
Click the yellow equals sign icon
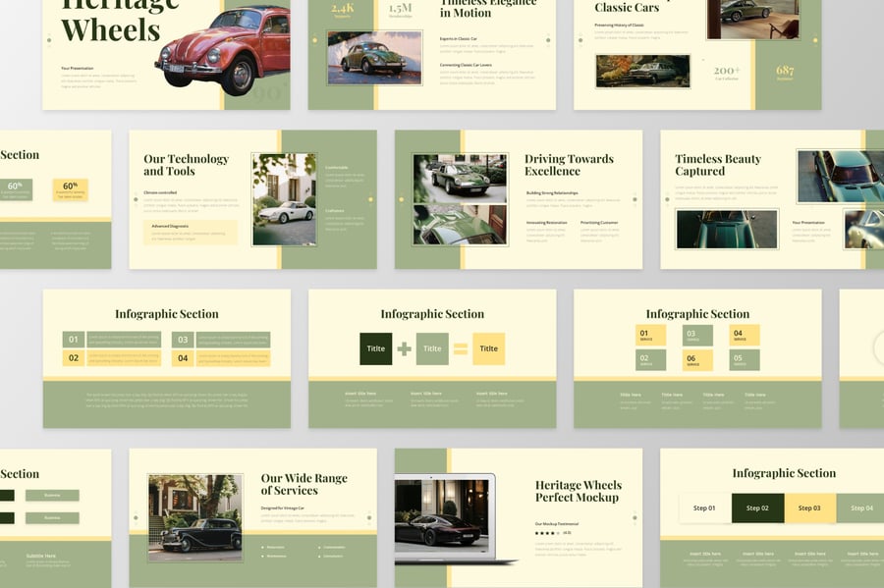tap(460, 348)
